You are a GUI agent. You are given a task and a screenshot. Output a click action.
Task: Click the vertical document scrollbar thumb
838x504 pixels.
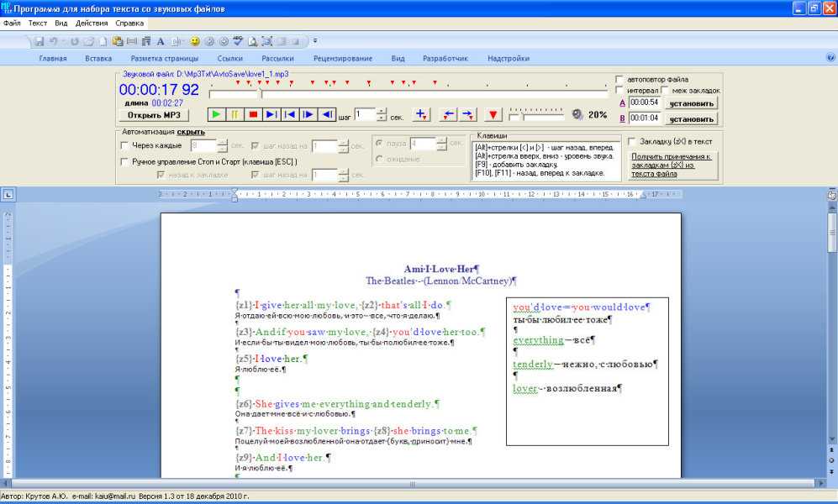[831, 232]
